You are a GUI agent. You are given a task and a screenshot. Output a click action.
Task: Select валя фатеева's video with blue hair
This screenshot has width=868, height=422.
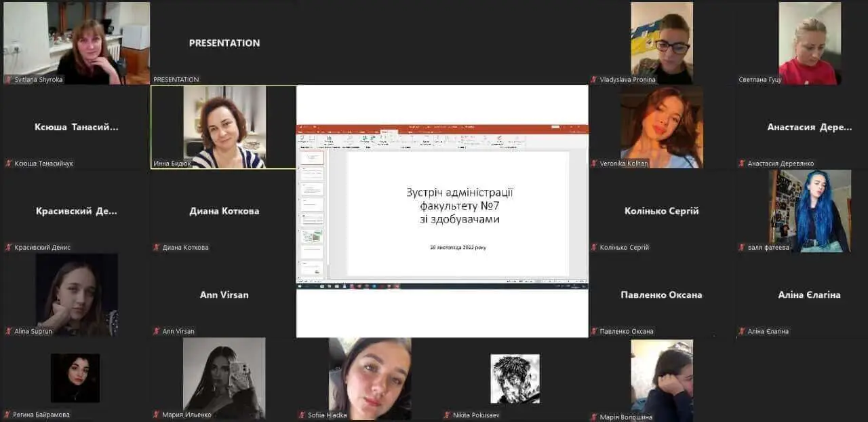(x=810, y=211)
